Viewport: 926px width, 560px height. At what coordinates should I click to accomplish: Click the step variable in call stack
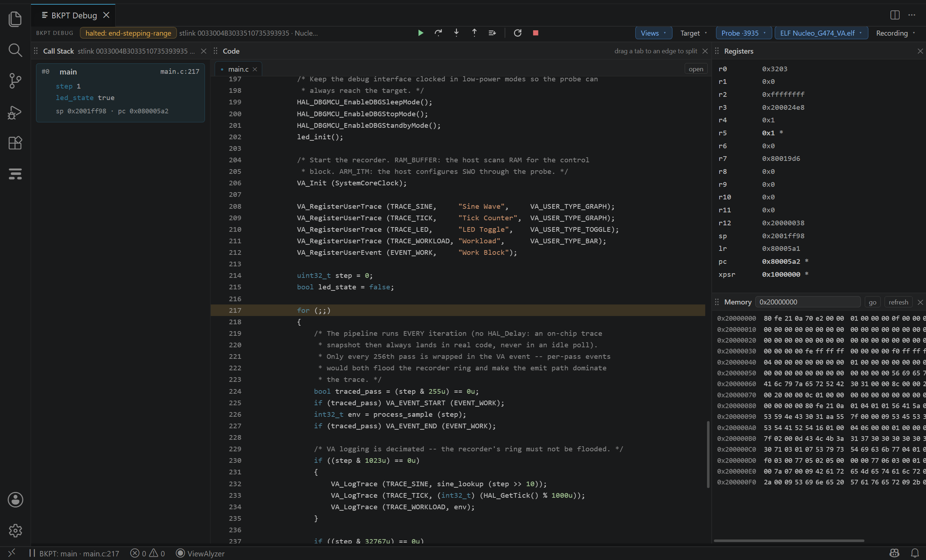click(x=64, y=86)
